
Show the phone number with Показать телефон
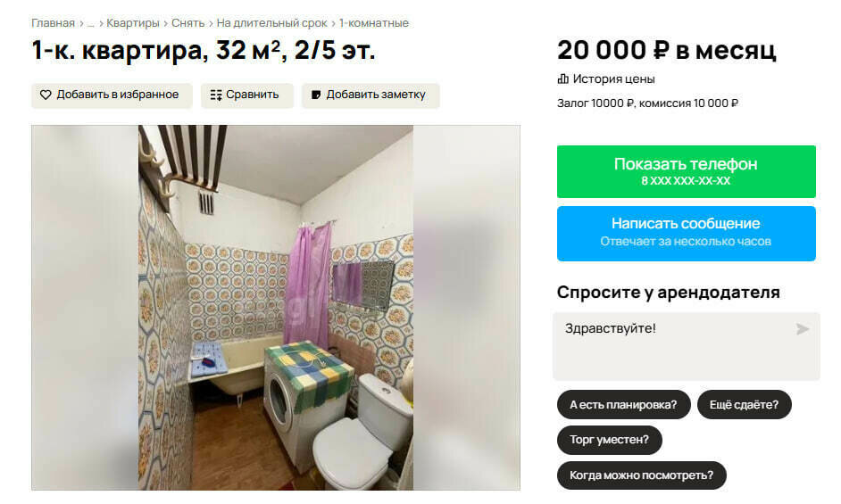[x=686, y=171]
